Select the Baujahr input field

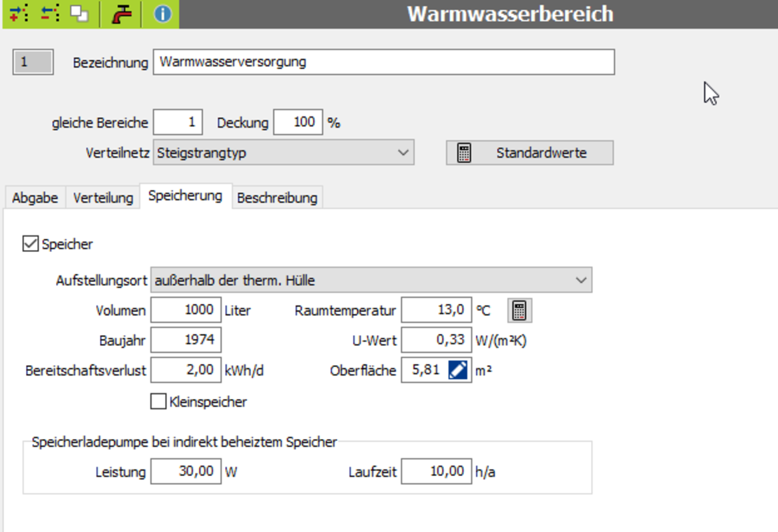(186, 340)
